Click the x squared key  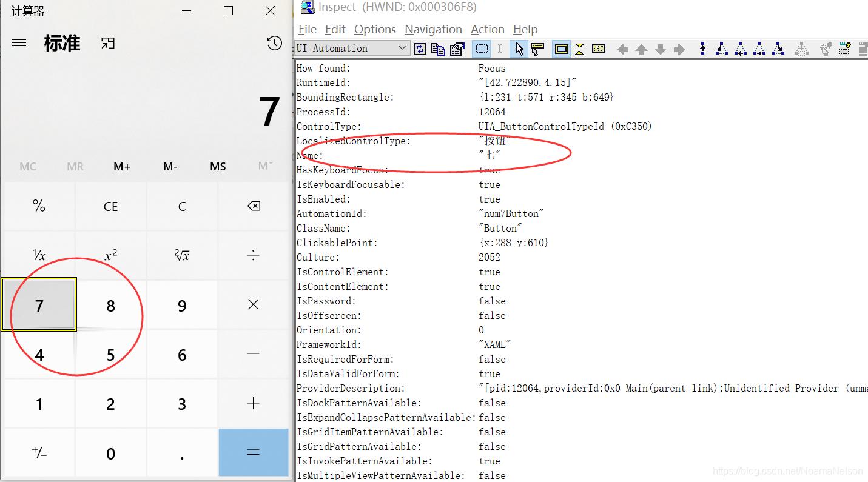111,255
